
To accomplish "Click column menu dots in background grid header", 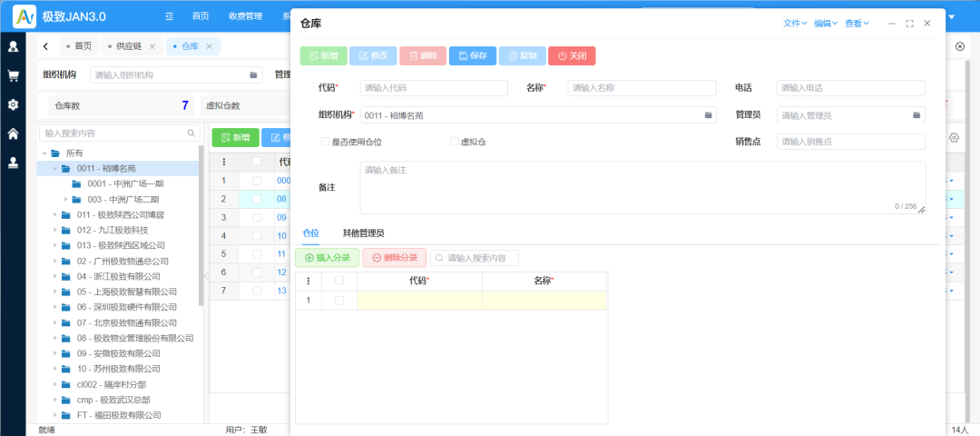I will pyautogui.click(x=224, y=162).
